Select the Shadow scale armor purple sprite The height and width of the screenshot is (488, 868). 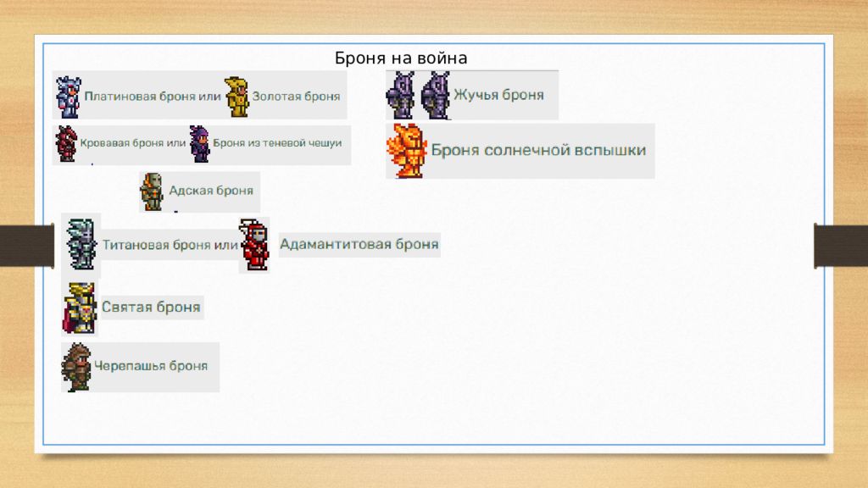click(x=200, y=144)
